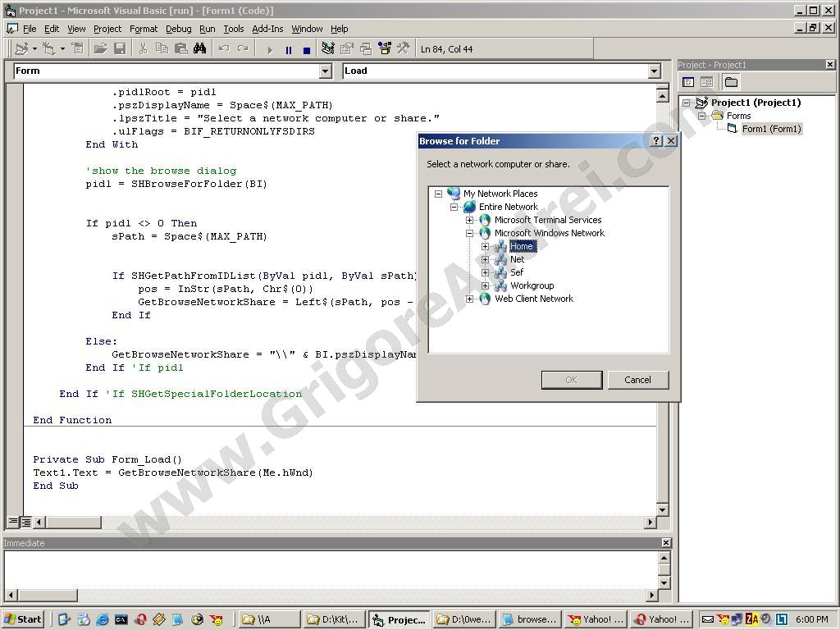Click the Copy icon in the toolbar

(x=162, y=48)
